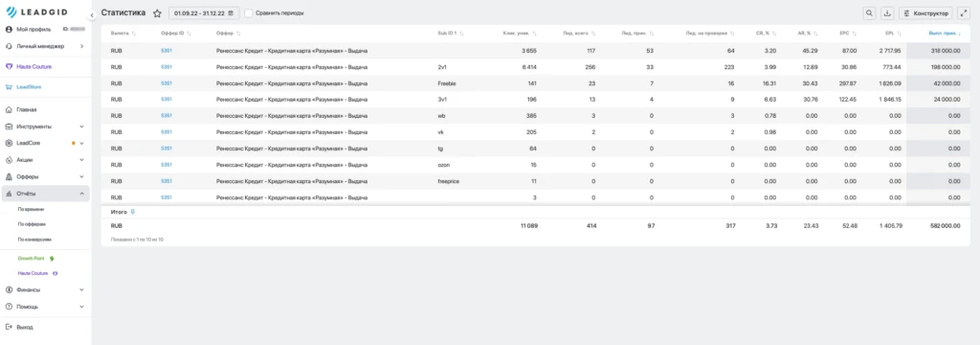Expand the Акции menu chevron

pyautogui.click(x=82, y=160)
